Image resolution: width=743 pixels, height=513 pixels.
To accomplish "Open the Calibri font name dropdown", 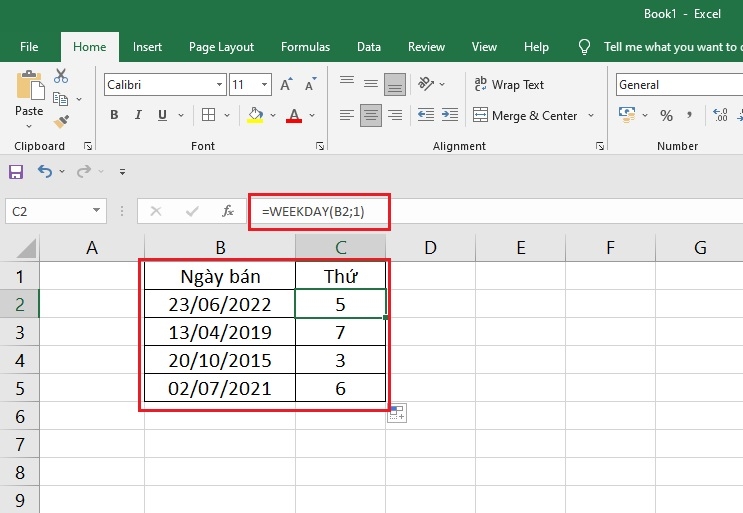I will (219, 85).
